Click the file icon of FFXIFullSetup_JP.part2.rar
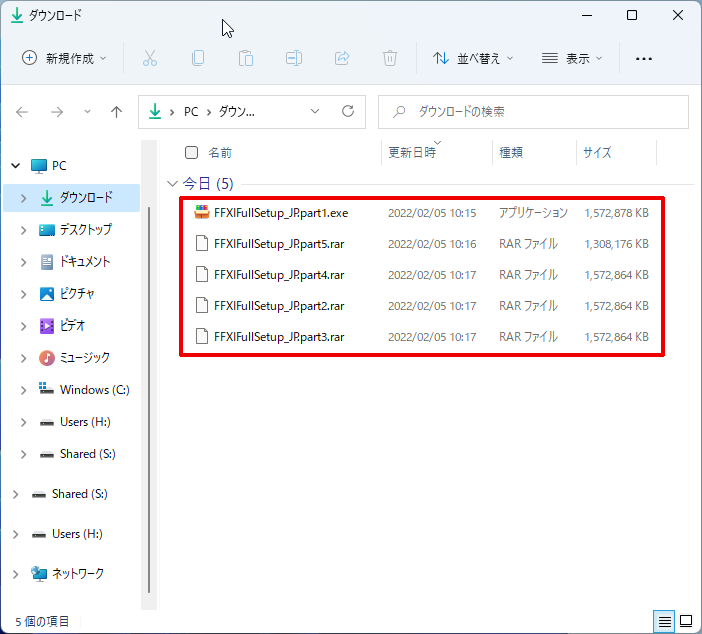The width and height of the screenshot is (702, 634). (x=202, y=305)
